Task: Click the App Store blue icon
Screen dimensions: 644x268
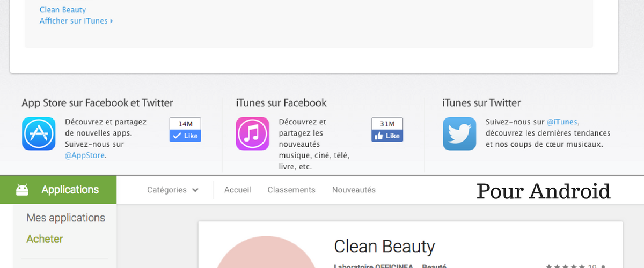Action: (39, 134)
